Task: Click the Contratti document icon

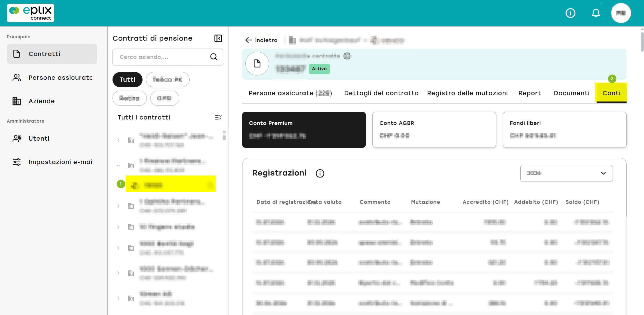Action: (17, 54)
